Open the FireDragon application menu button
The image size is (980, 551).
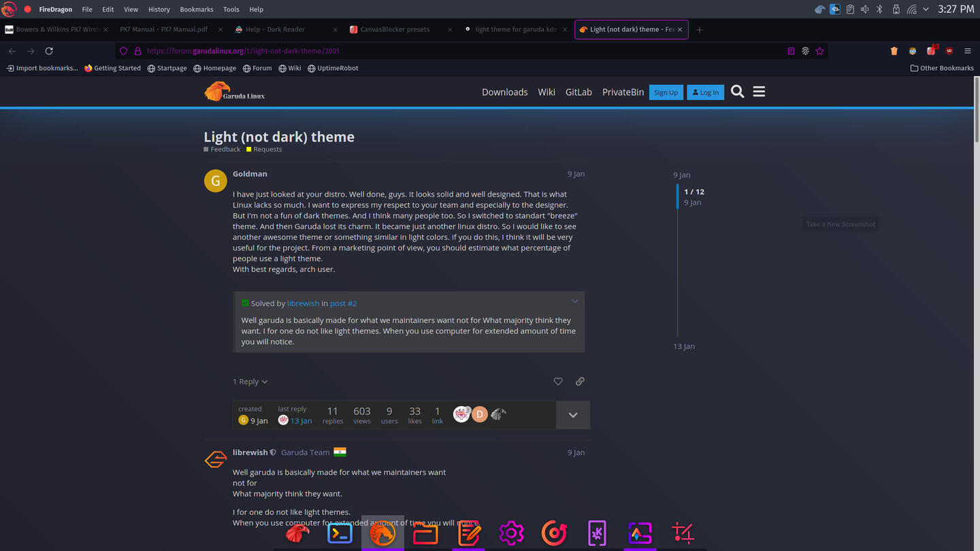click(967, 51)
